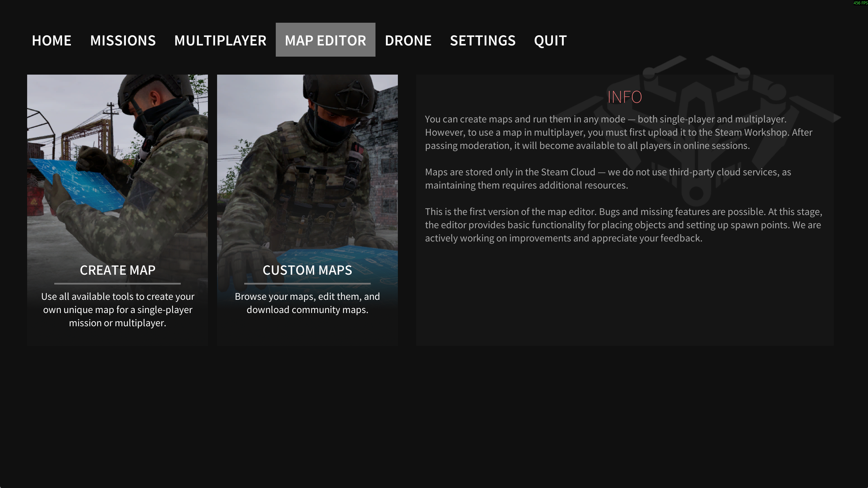This screenshot has height=488, width=868.
Task: Open the DRONE menu tab
Action: pyautogui.click(x=408, y=40)
